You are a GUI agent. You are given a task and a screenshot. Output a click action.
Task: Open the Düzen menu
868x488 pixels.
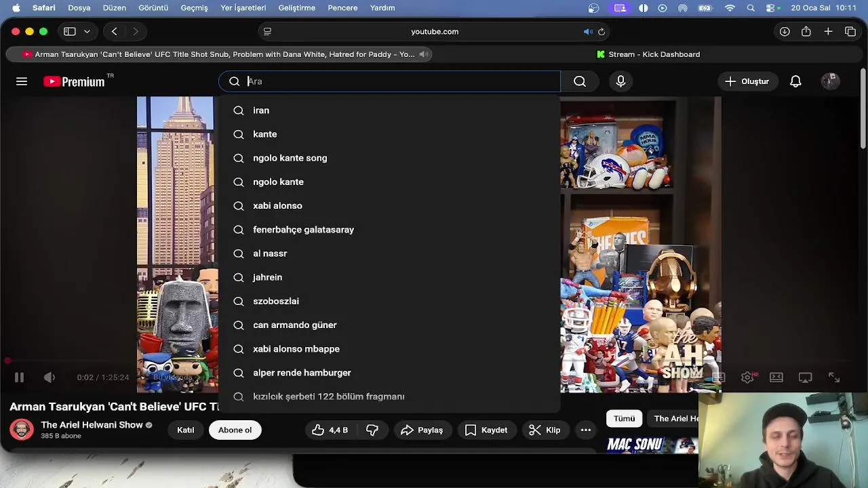point(115,7)
